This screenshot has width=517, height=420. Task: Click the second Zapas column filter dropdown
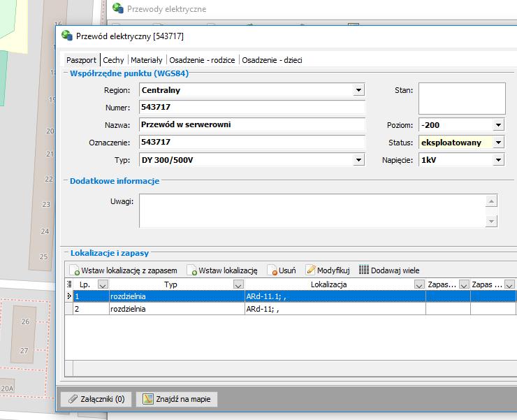click(x=509, y=284)
